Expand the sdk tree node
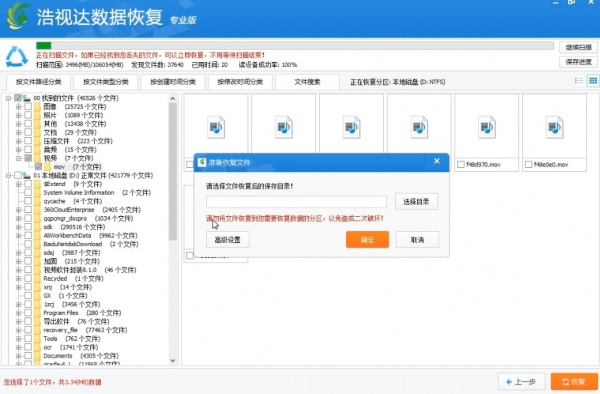The height and width of the screenshot is (394, 600). click(x=18, y=227)
